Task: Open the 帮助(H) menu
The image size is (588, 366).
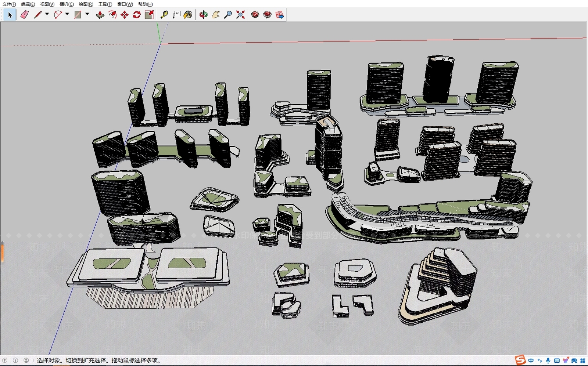Action: point(146,4)
